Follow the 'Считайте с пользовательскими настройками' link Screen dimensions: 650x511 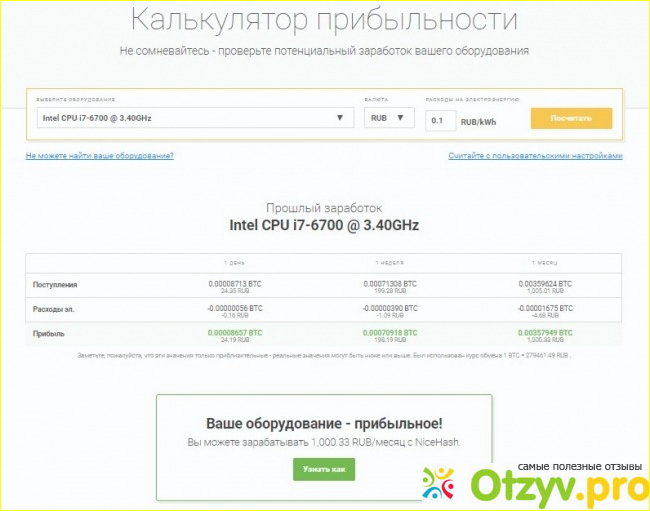click(x=535, y=156)
